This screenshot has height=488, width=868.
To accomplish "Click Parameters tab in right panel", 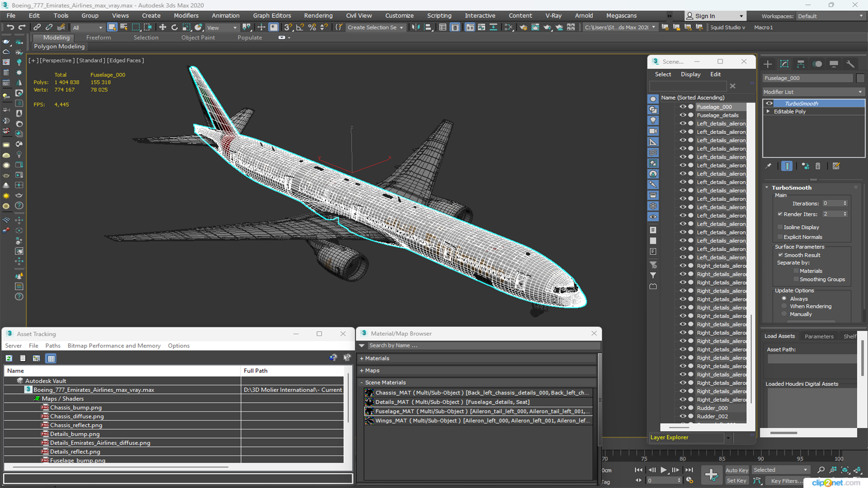I will point(820,336).
